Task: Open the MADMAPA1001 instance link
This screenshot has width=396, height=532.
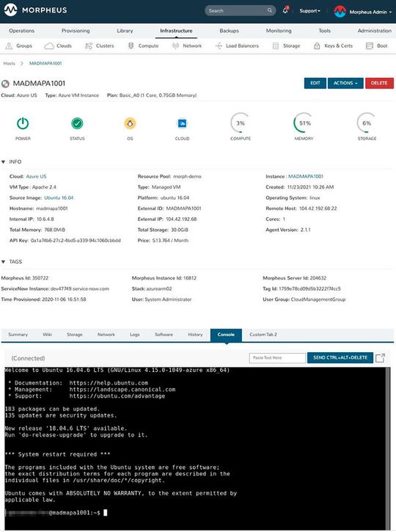Action: pyautogui.click(x=306, y=176)
